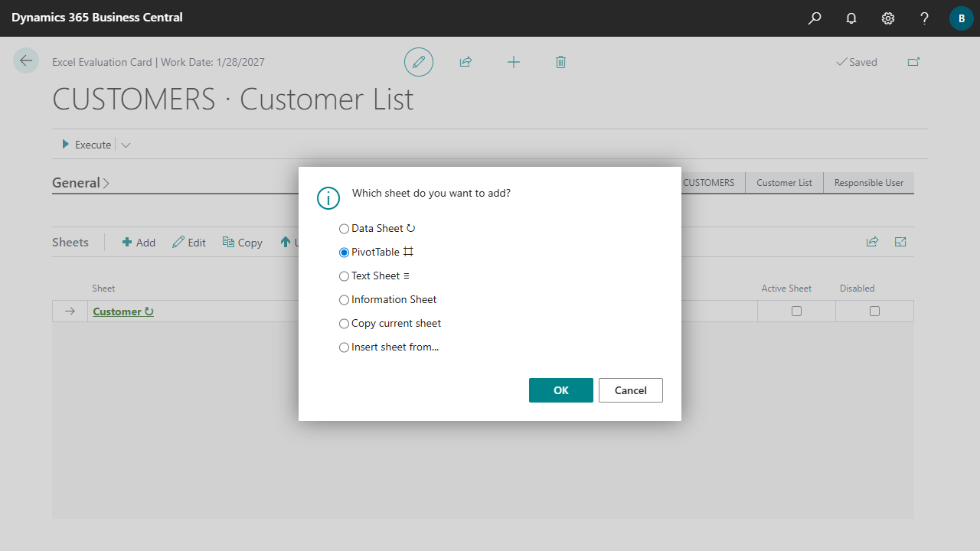Tick the Active Sheet checkbox
This screenshot has height=551, width=980.
pos(796,311)
